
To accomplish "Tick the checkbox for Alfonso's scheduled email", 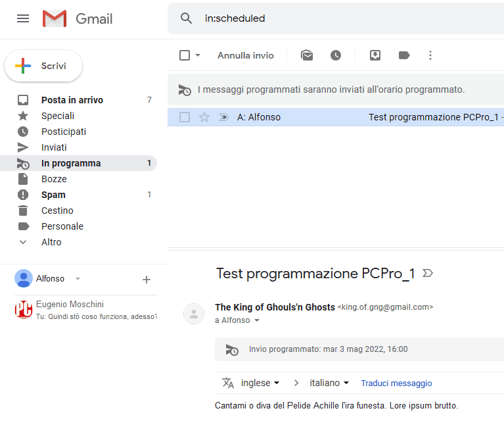I will [185, 117].
